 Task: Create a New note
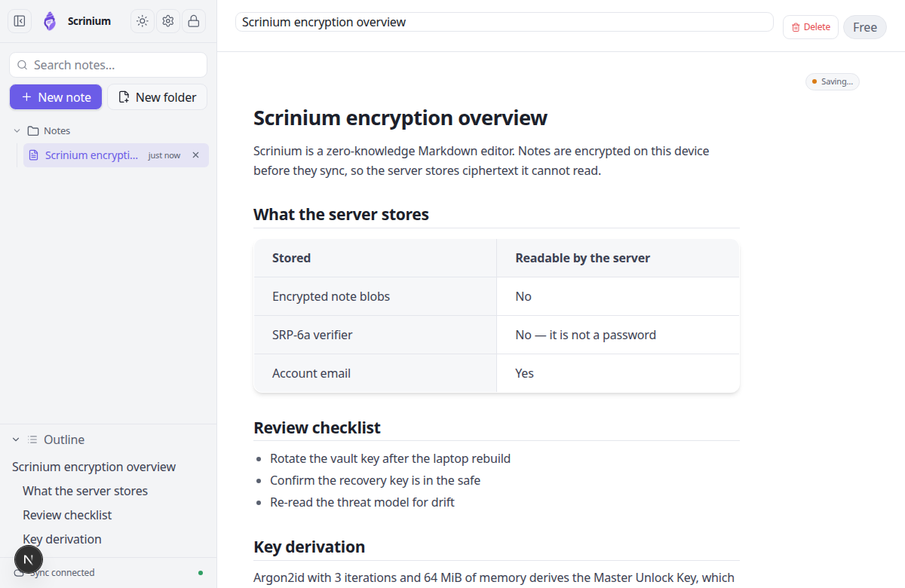56,97
